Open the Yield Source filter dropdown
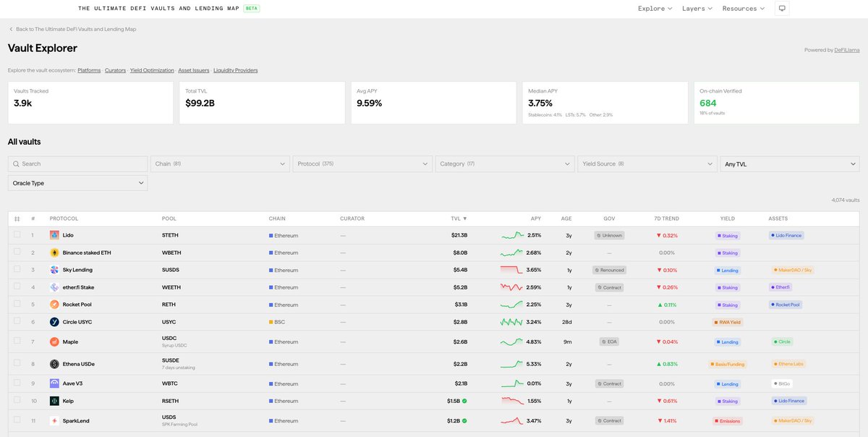 coord(647,164)
